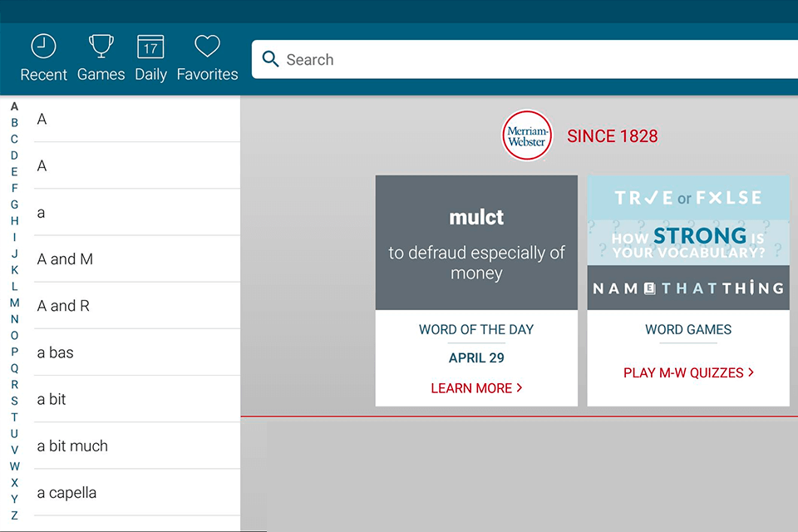Jump to letter K in index
Viewport: 798px width, 532px height.
click(x=14, y=270)
